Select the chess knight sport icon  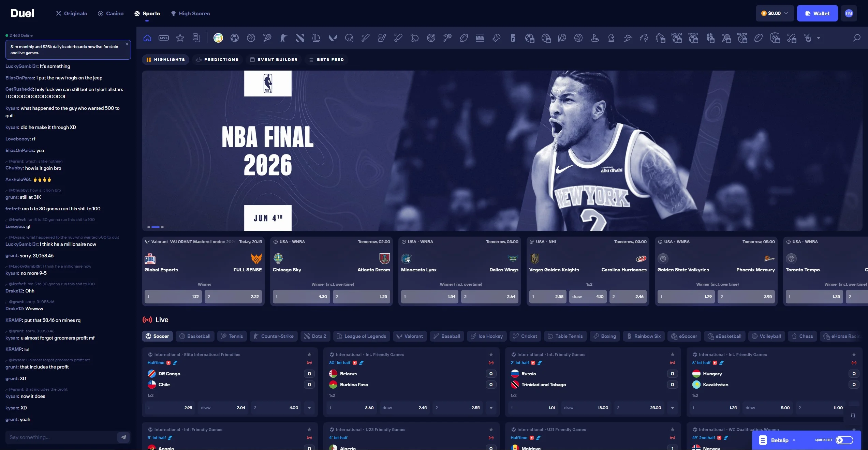[611, 38]
